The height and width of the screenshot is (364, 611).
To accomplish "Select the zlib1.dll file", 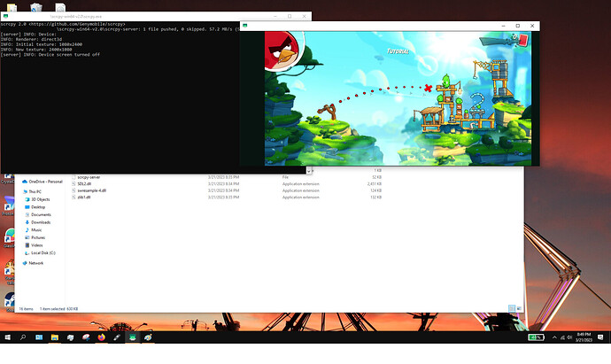I will coord(85,197).
